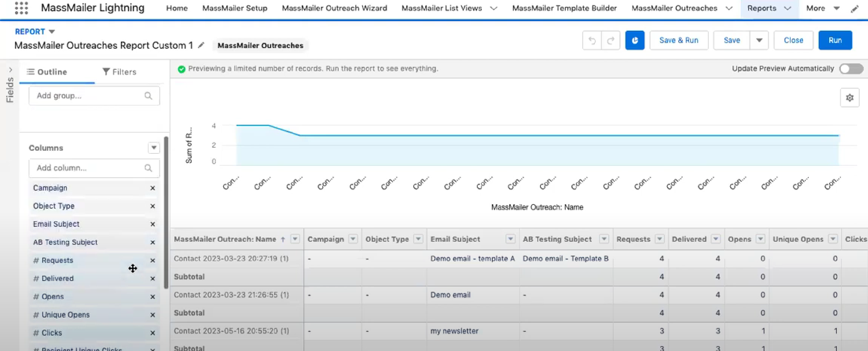
Task: Open Delivered column header dropdown
Action: 716,239
